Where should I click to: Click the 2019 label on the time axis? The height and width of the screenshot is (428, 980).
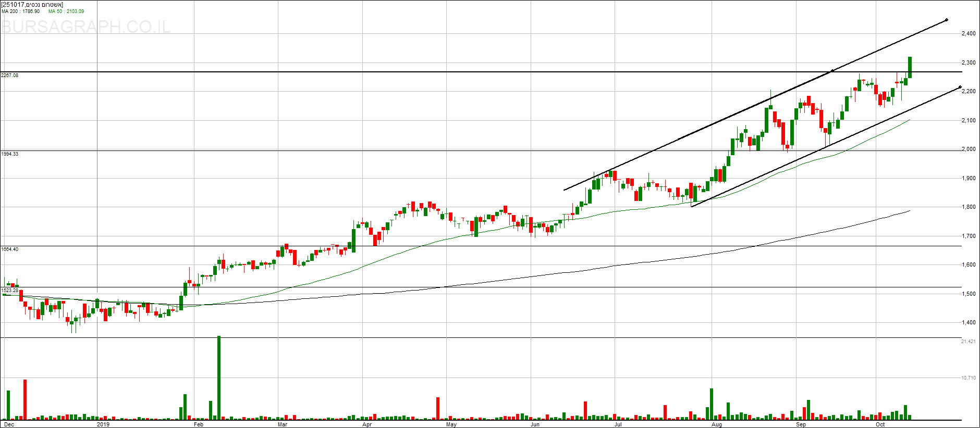click(x=103, y=425)
